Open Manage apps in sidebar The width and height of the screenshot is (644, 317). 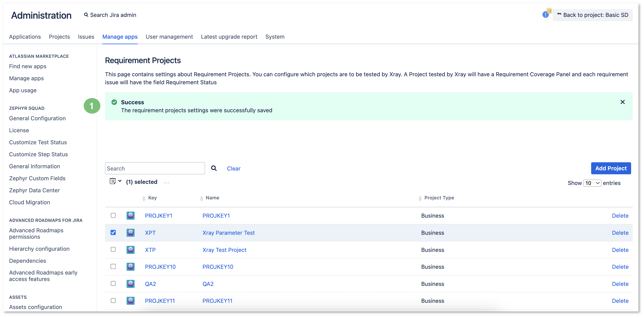point(26,78)
